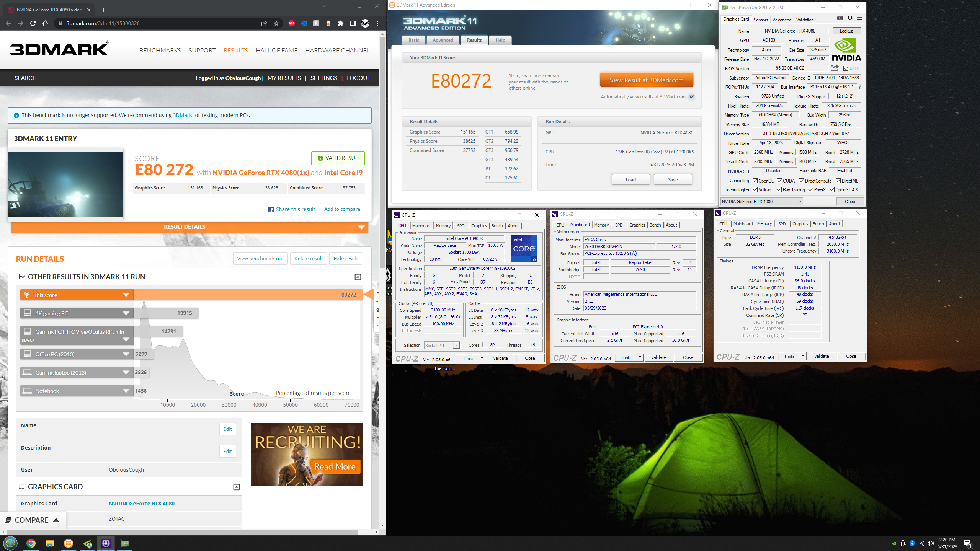Collapse the Graphics Card section
The height and width of the screenshot is (551, 980).
(x=237, y=487)
